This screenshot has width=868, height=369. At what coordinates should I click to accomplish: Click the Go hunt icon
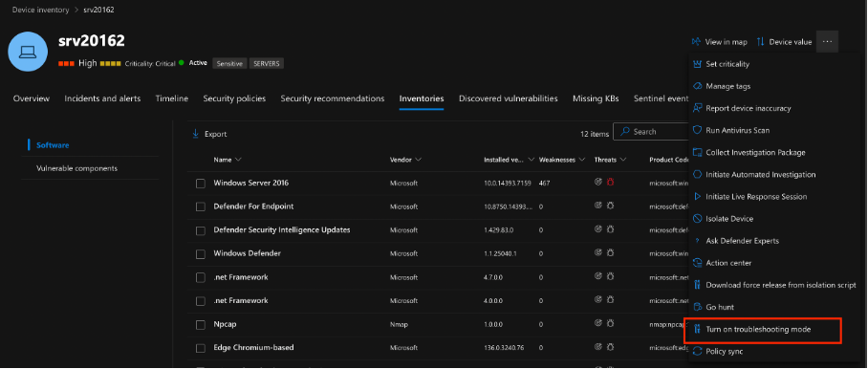click(x=698, y=307)
